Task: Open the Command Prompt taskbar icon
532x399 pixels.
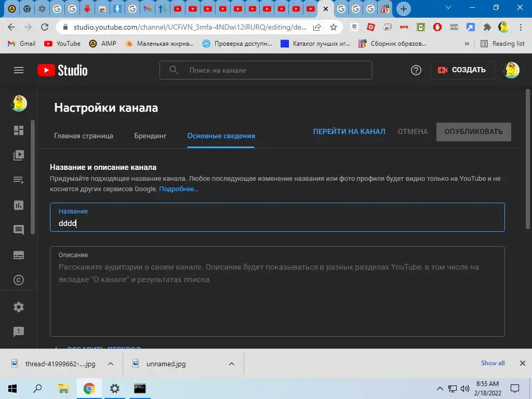Action: 140,389
